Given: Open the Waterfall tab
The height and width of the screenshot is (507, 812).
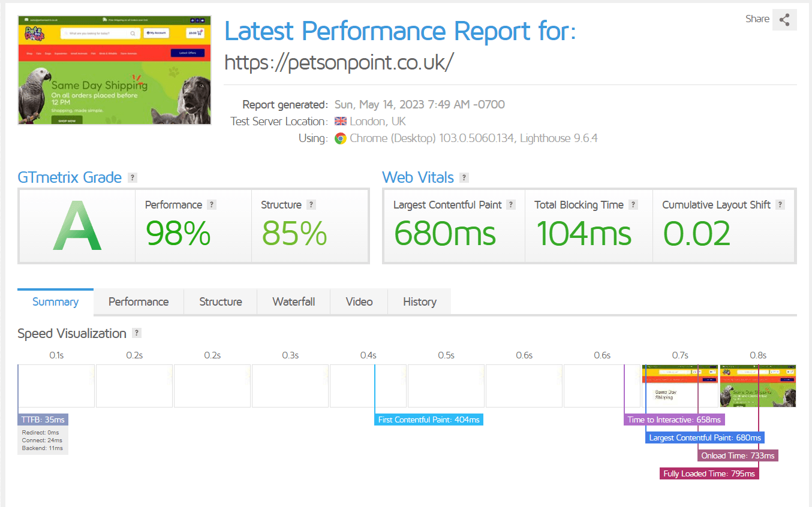Looking at the screenshot, I should 293,301.
